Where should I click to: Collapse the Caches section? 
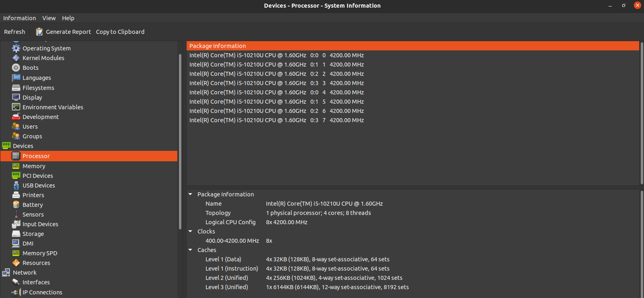point(191,250)
